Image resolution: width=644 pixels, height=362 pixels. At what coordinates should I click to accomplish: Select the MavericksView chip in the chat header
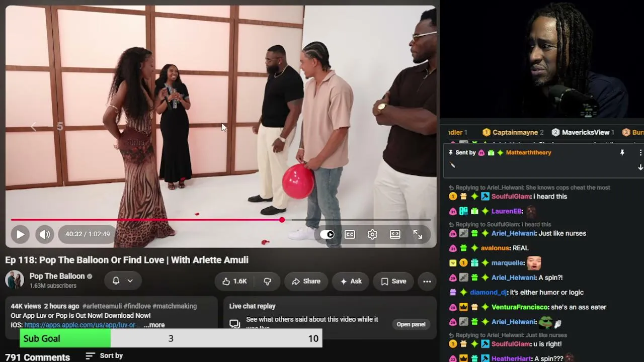(x=583, y=132)
